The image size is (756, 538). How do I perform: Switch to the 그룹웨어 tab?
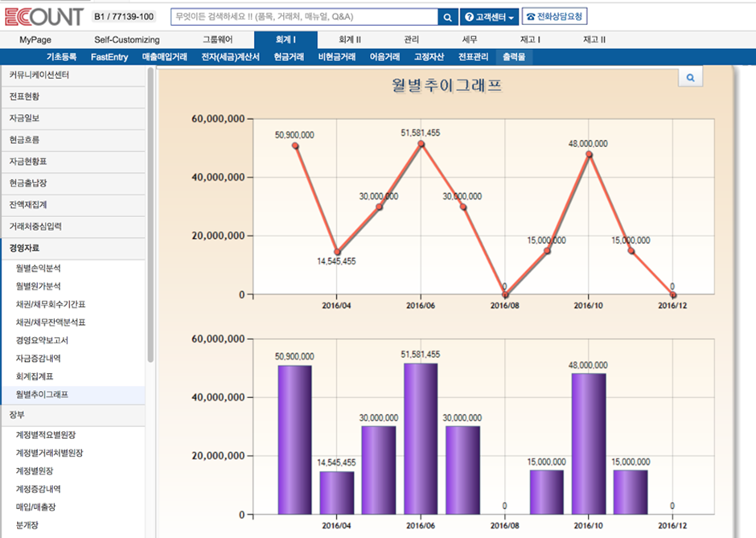pyautogui.click(x=217, y=39)
